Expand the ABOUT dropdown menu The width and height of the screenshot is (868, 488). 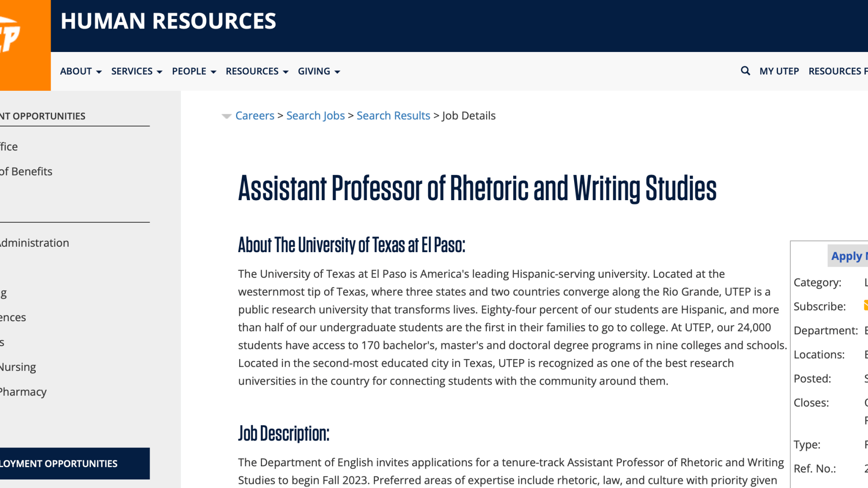[x=81, y=71]
